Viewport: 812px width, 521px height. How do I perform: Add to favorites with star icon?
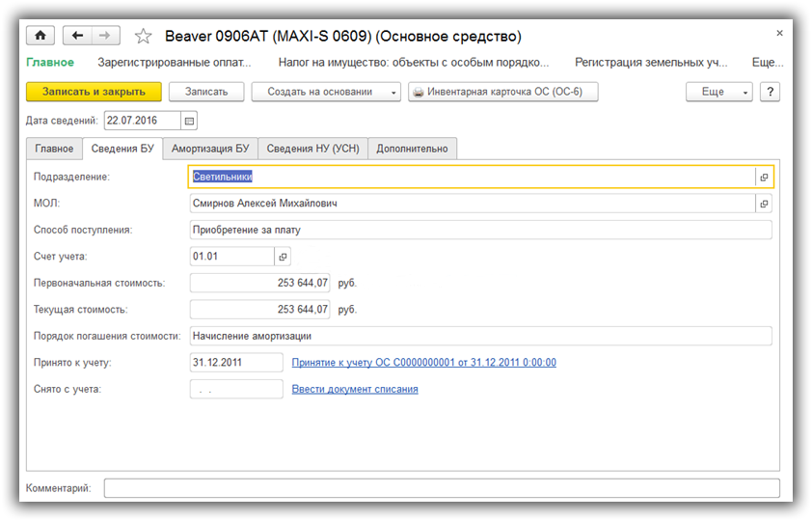[x=144, y=37]
